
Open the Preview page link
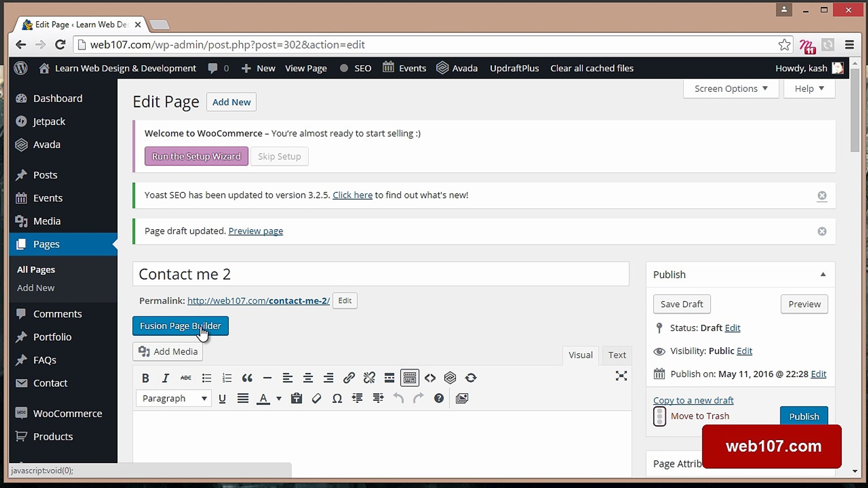(255, 231)
